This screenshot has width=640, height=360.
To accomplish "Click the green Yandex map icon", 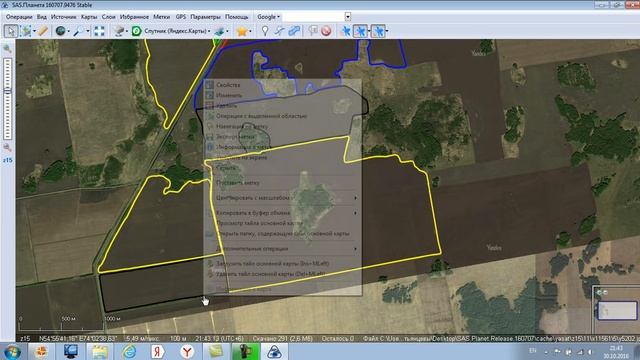I will (x=136, y=31).
